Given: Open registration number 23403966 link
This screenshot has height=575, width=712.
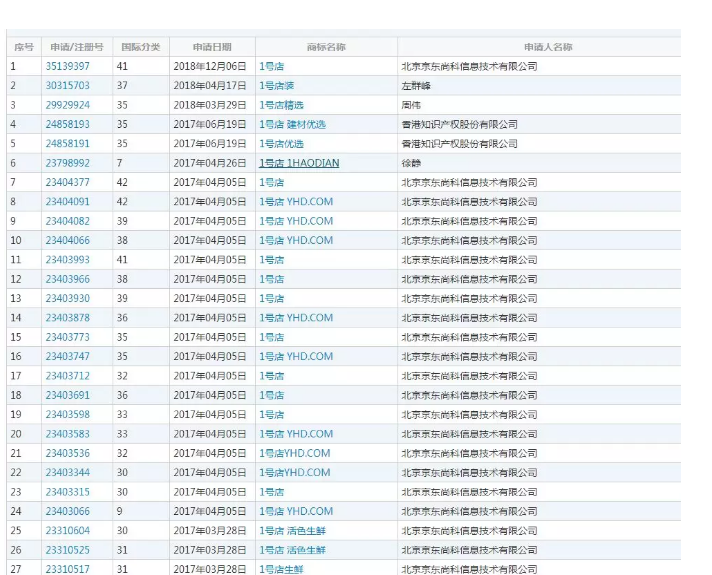Looking at the screenshot, I should pos(67,279).
